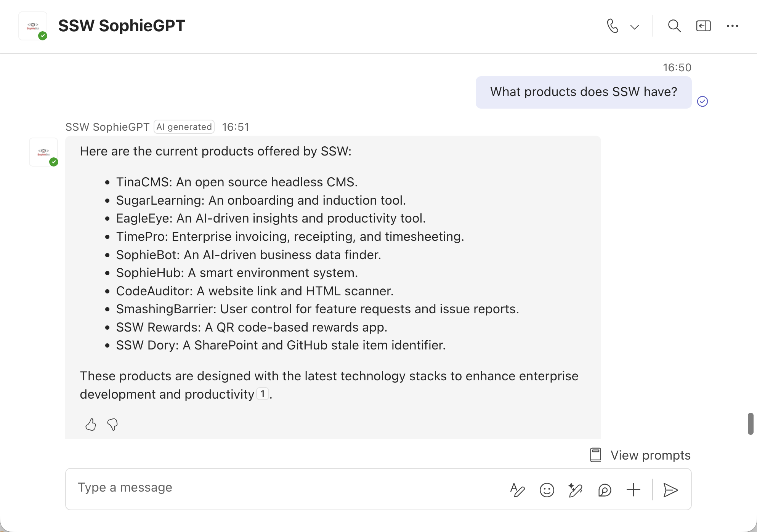757x532 pixels.
Task: Click the chat bubble icon in compose bar
Action: point(605,490)
